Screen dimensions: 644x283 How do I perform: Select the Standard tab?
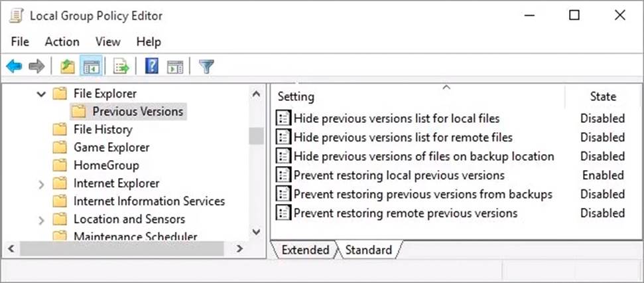coord(368,250)
